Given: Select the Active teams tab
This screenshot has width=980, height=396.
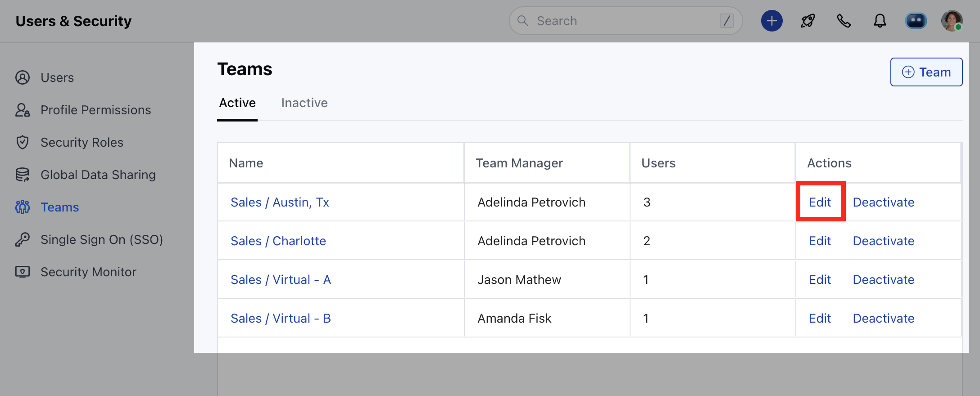Looking at the screenshot, I should coord(237,103).
